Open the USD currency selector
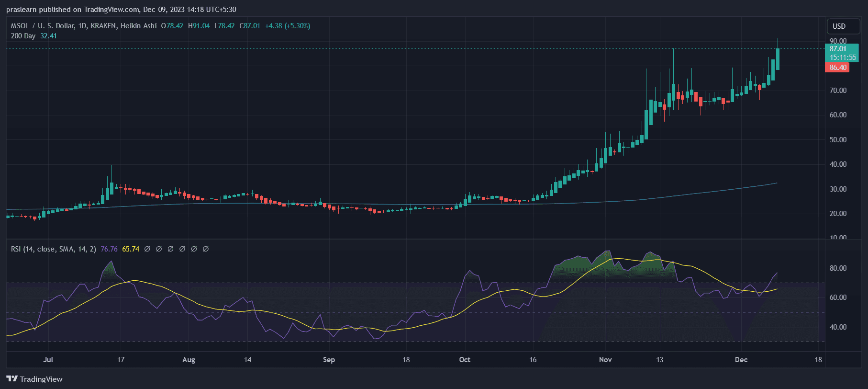This screenshot has height=389, width=868. click(x=839, y=26)
